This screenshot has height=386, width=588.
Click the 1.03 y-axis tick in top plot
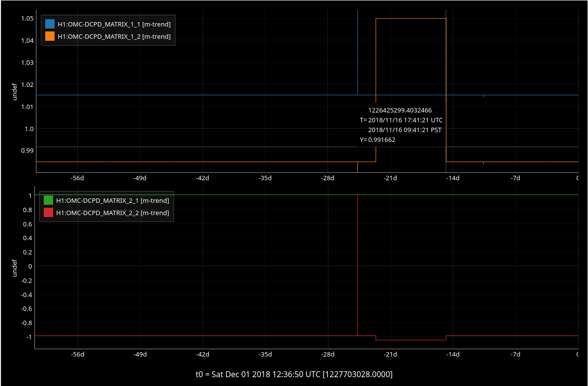point(28,62)
